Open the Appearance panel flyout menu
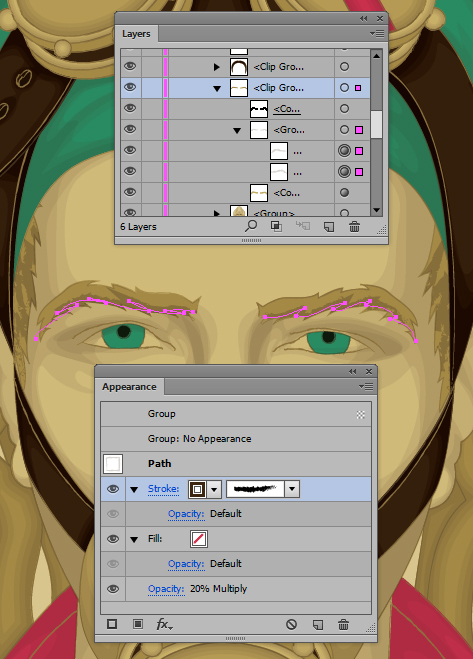Viewport: 473px width, 659px height. tap(365, 387)
